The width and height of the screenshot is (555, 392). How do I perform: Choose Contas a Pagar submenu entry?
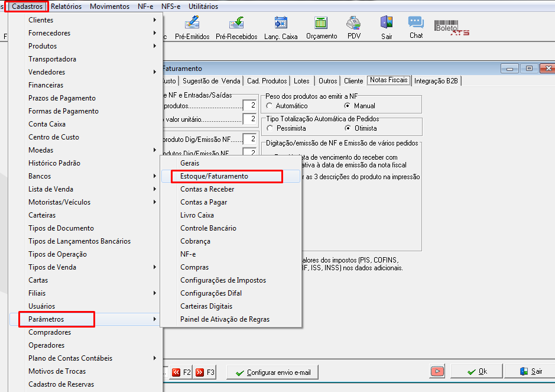click(231, 202)
